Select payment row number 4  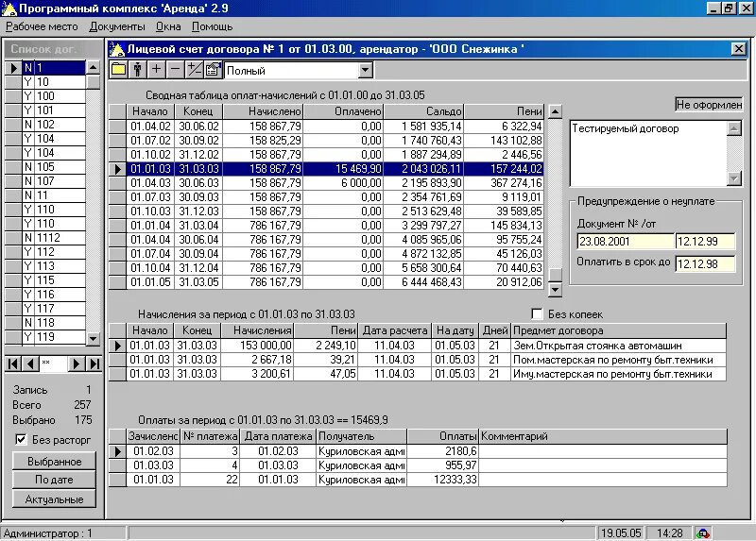427,465
